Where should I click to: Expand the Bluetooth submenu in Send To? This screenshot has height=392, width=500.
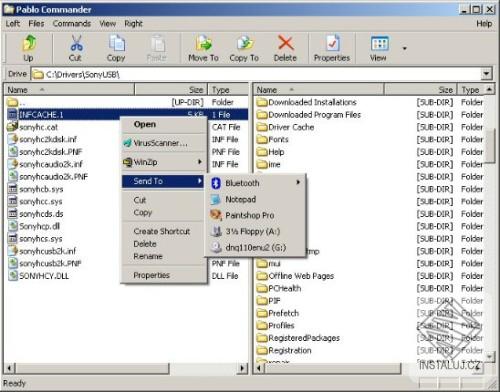(255, 183)
